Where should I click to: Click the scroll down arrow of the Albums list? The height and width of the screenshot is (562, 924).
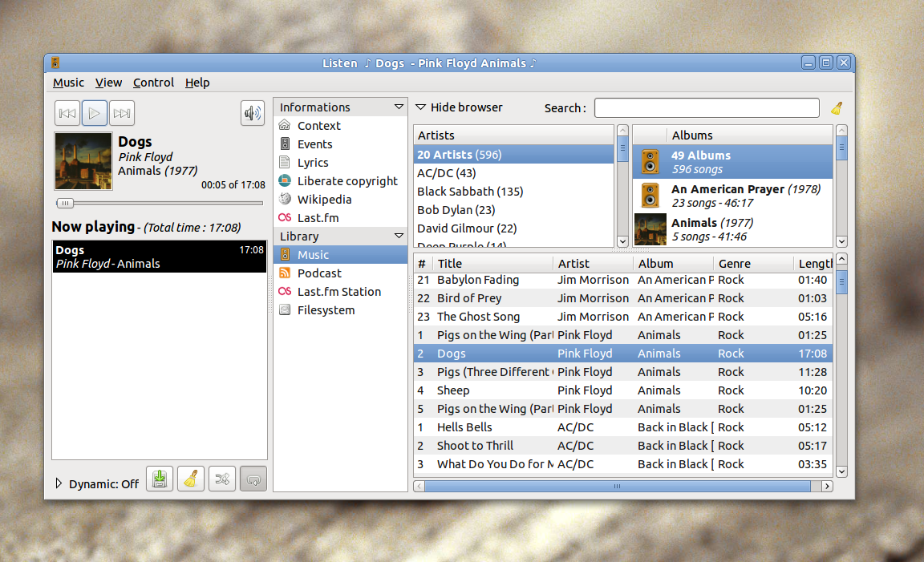(x=841, y=241)
